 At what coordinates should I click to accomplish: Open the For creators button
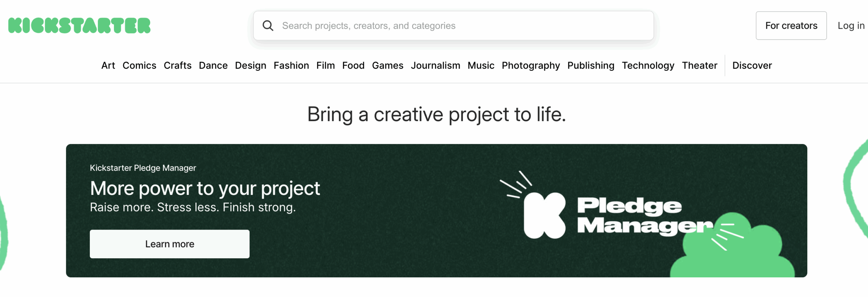[x=791, y=26]
